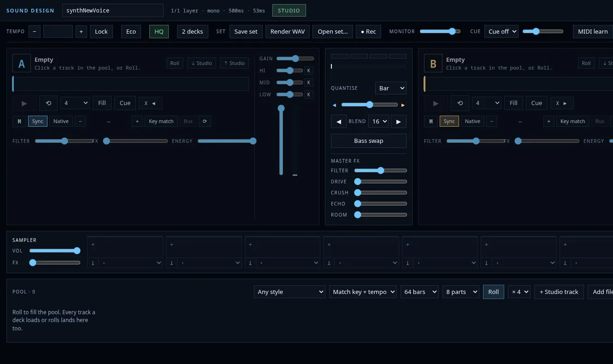
Task: Click the 2 decks layout button
Action: click(193, 31)
